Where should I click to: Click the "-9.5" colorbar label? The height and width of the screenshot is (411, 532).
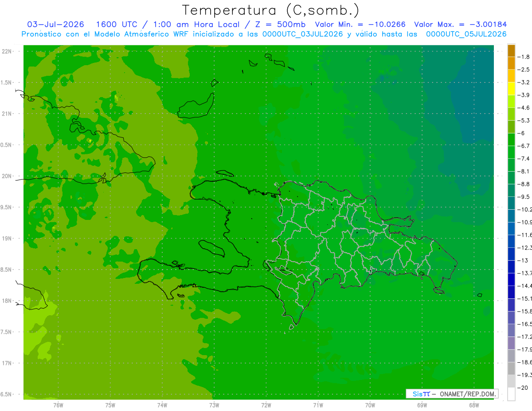click(x=524, y=197)
